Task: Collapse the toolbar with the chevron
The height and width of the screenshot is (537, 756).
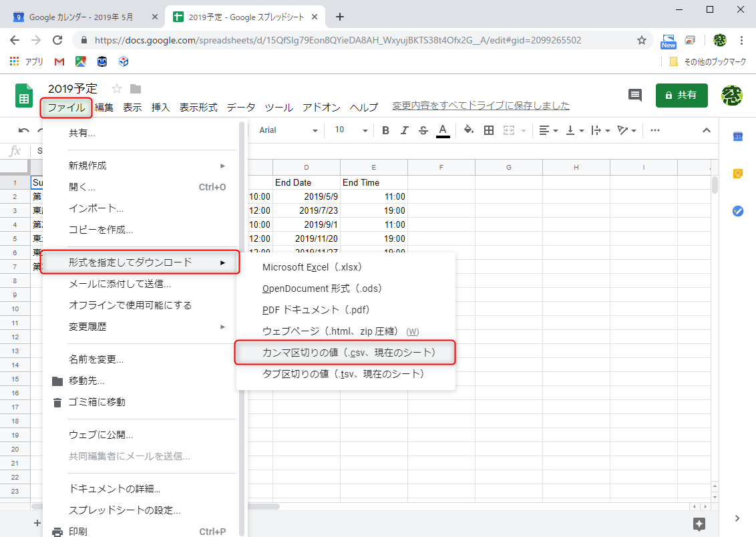Action: (706, 130)
